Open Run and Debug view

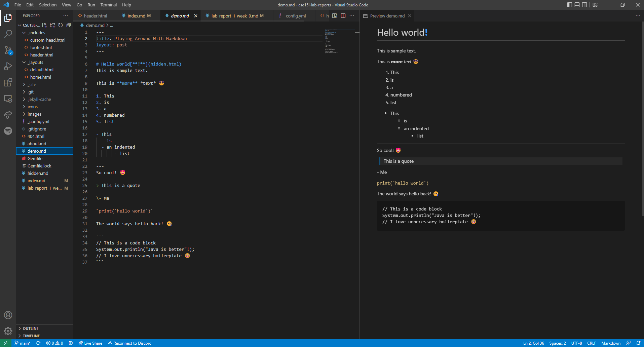[8, 66]
